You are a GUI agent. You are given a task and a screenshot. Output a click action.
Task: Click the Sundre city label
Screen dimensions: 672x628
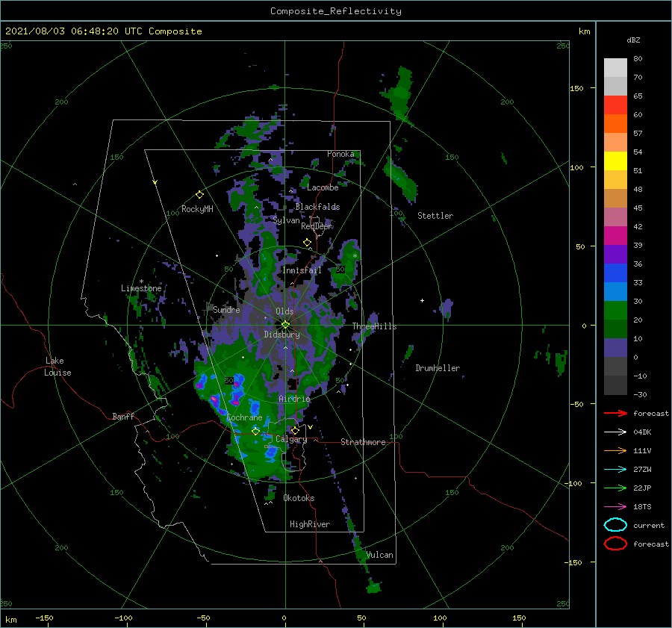coord(226,309)
